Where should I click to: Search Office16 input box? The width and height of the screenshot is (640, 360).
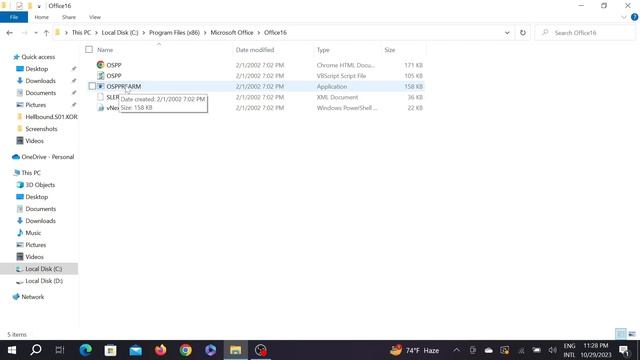coord(585,33)
